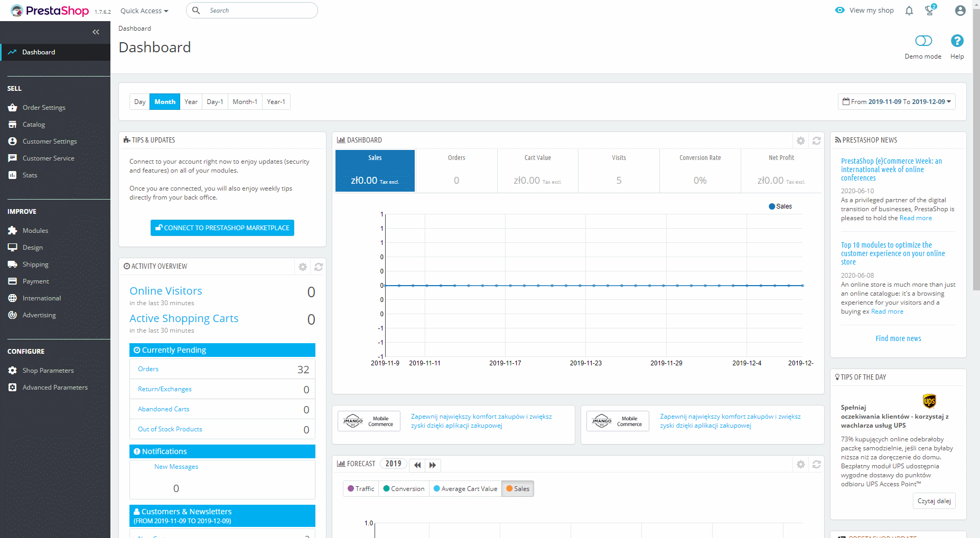Toggle Traffic series in forecast
Image resolution: width=980 pixels, height=538 pixels.
(x=361, y=489)
